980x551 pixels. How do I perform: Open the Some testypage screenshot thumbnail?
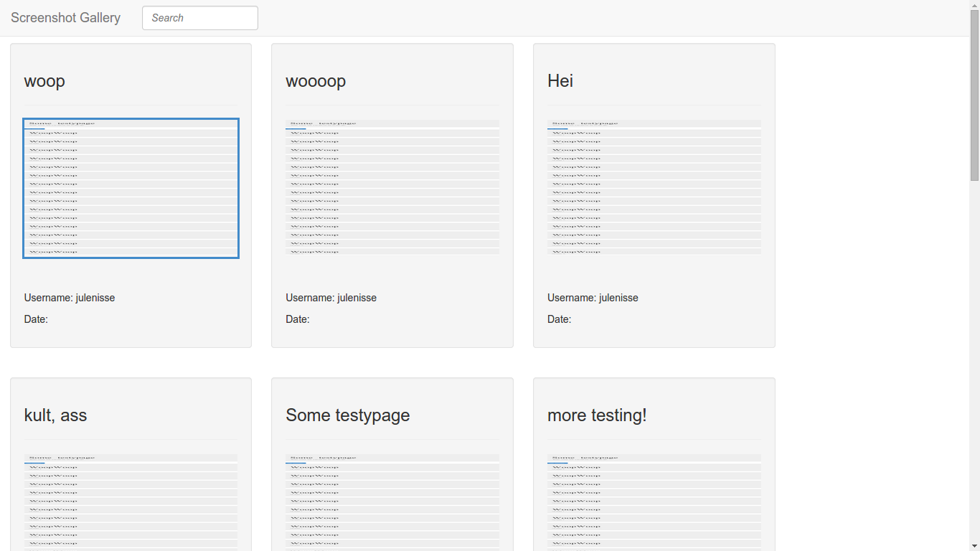[392, 502]
